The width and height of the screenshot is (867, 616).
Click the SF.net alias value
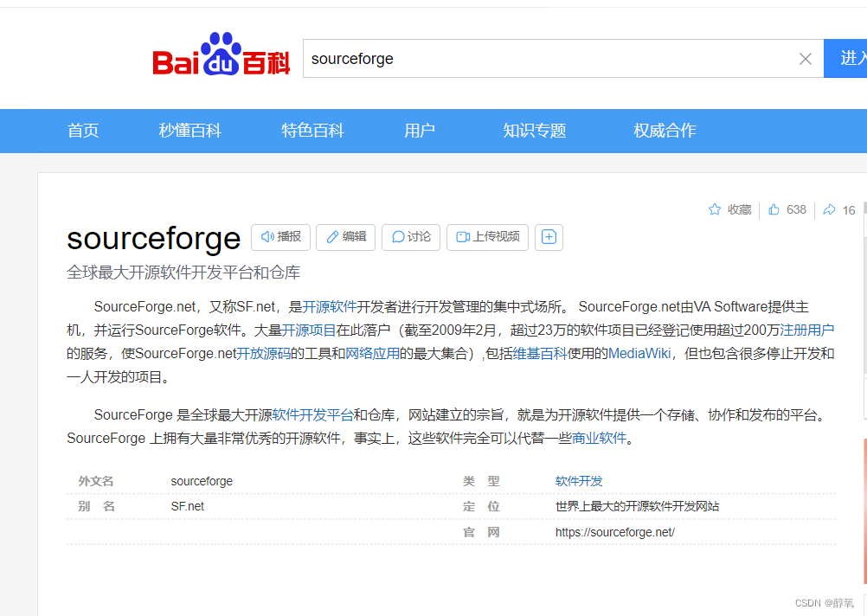[188, 506]
